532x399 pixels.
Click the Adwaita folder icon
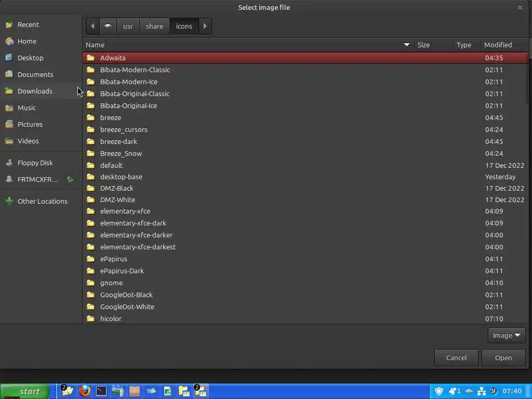[x=90, y=58]
